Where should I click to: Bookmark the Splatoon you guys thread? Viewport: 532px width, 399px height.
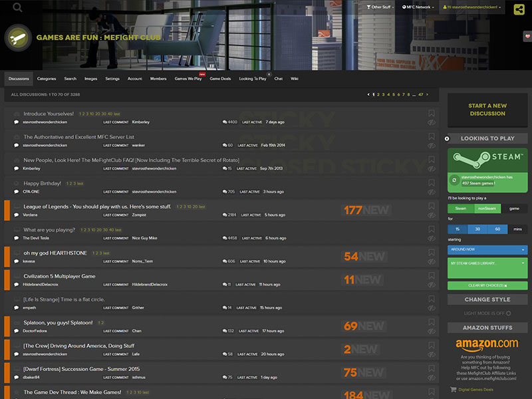coord(431,322)
